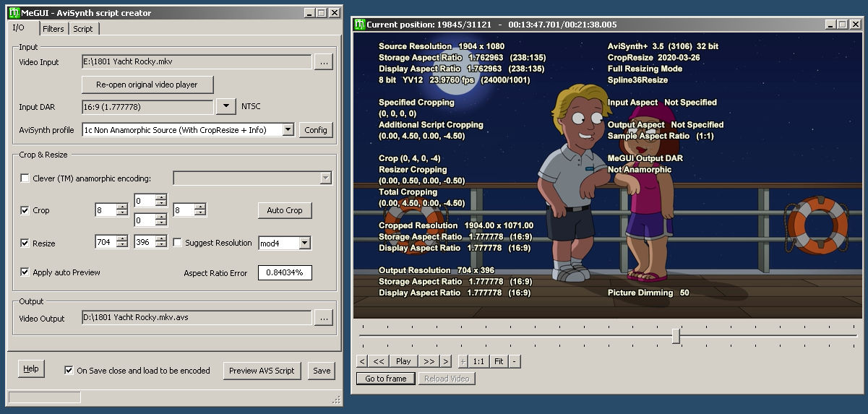868x414 pixels.
Task: Click the Video Input path field
Action: (197, 62)
